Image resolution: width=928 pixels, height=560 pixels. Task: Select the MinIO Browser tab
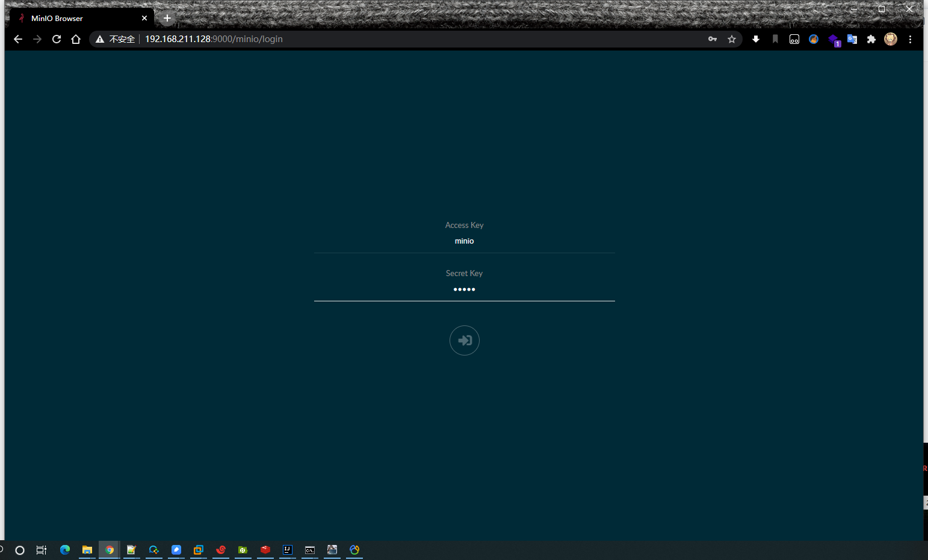click(x=72, y=18)
